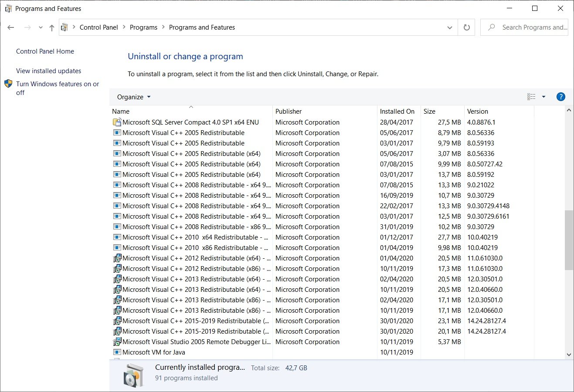Click version 14.24.28127.4 in the 23,1 MB row
The height and width of the screenshot is (392, 574).
[486, 321]
